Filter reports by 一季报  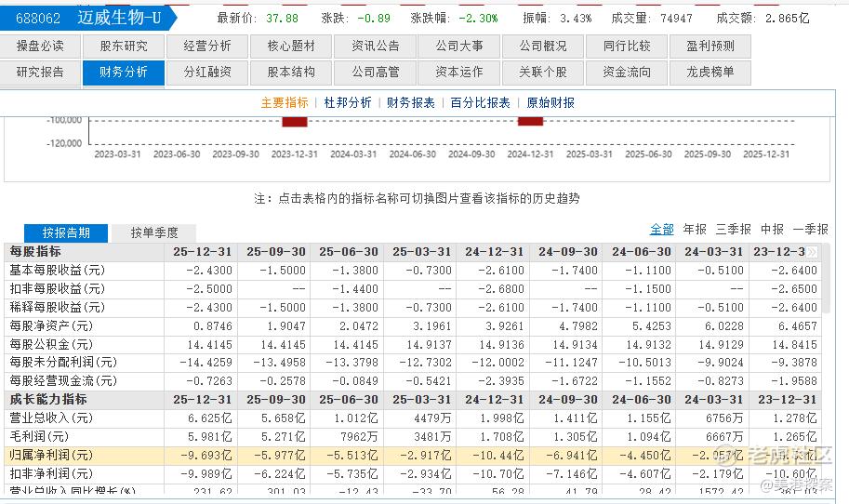[x=811, y=230]
